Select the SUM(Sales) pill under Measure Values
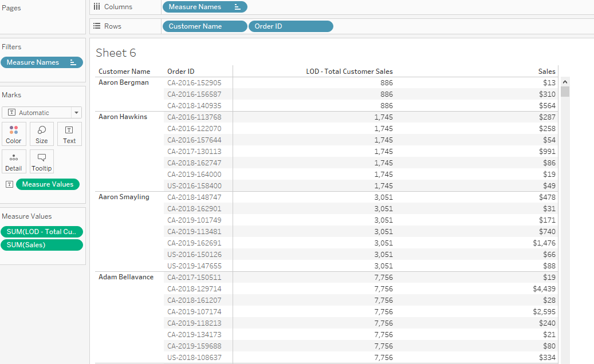 [x=42, y=244]
